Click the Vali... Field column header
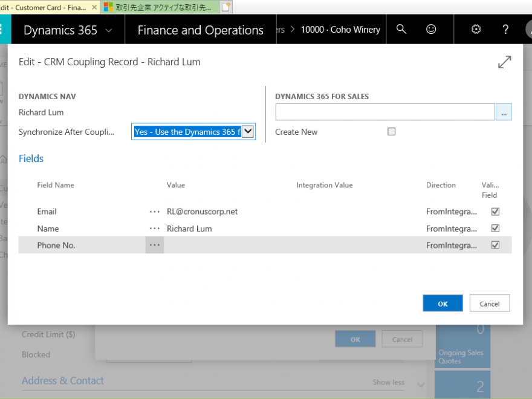Screen dimensions: 532x399 (x=490, y=190)
